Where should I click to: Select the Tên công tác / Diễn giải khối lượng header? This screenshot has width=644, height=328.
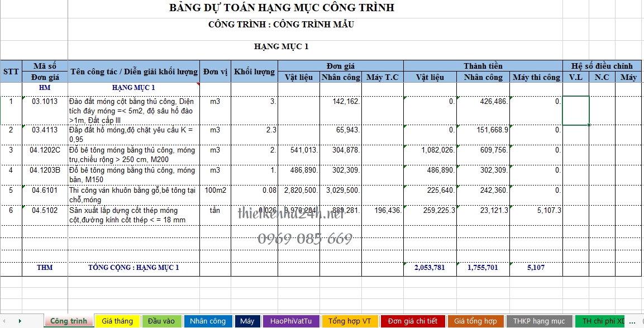click(x=134, y=72)
